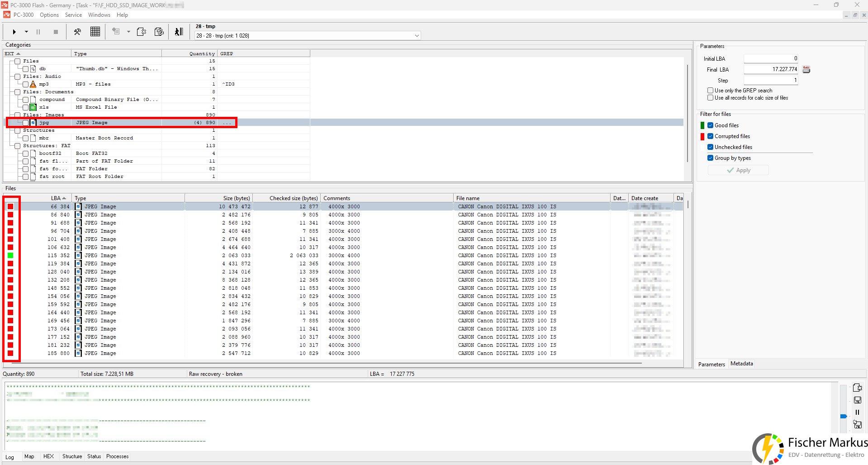Screen dimensions: 868x465
Task: Click the floppy disk save log icon
Action: (857, 400)
